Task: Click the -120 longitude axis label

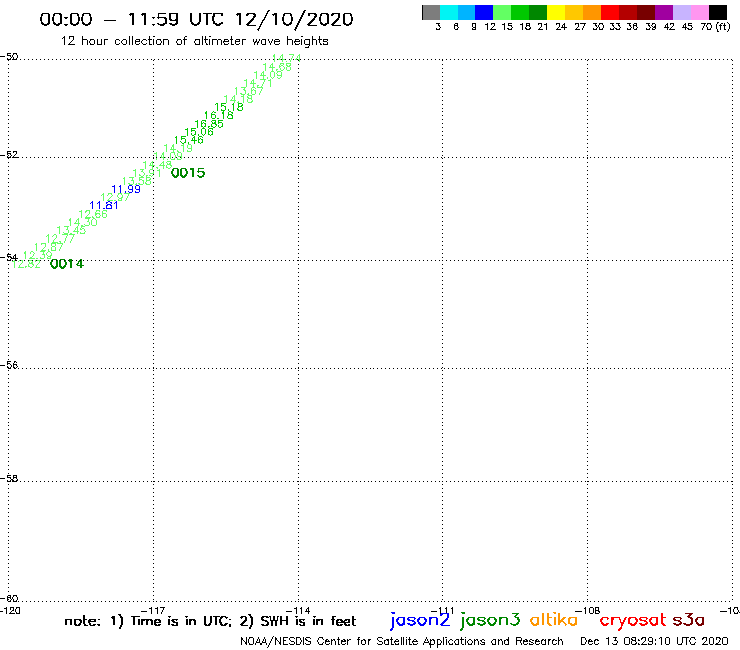Action: coord(10,610)
